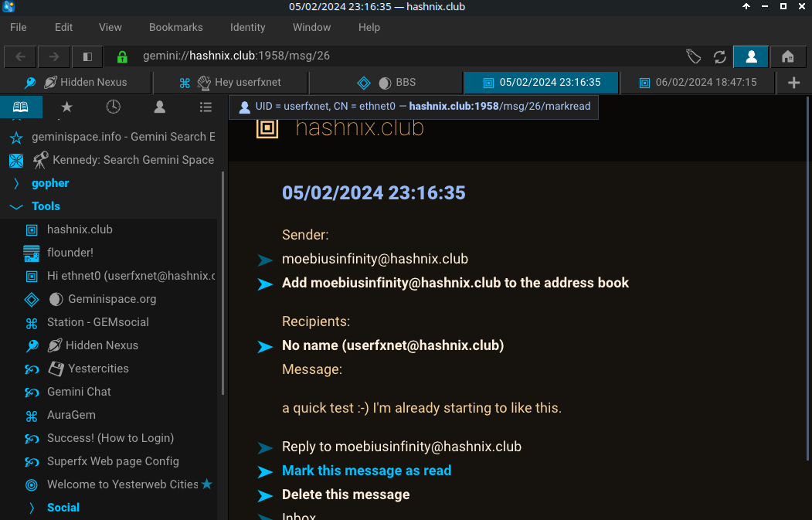Reload the current Gemini page
This screenshot has height=520, width=812.
[719, 56]
